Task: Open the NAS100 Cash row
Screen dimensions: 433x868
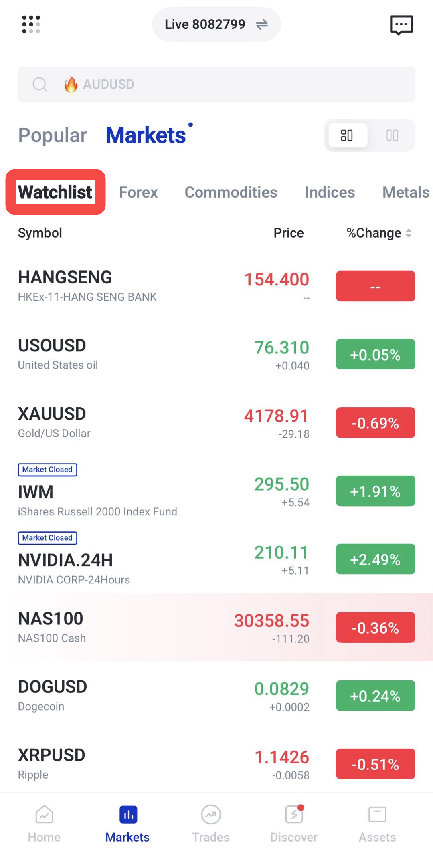Action: (216, 627)
